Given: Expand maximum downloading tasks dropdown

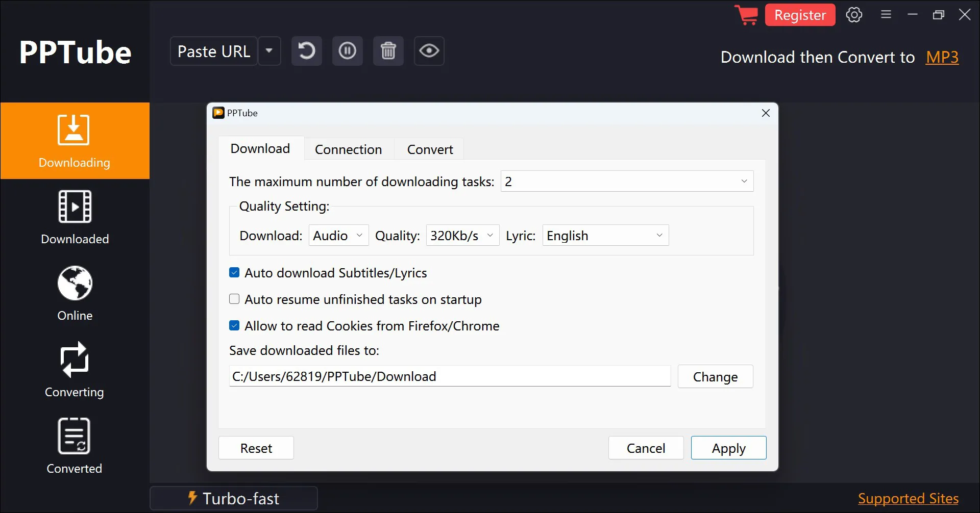Looking at the screenshot, I should (x=627, y=182).
